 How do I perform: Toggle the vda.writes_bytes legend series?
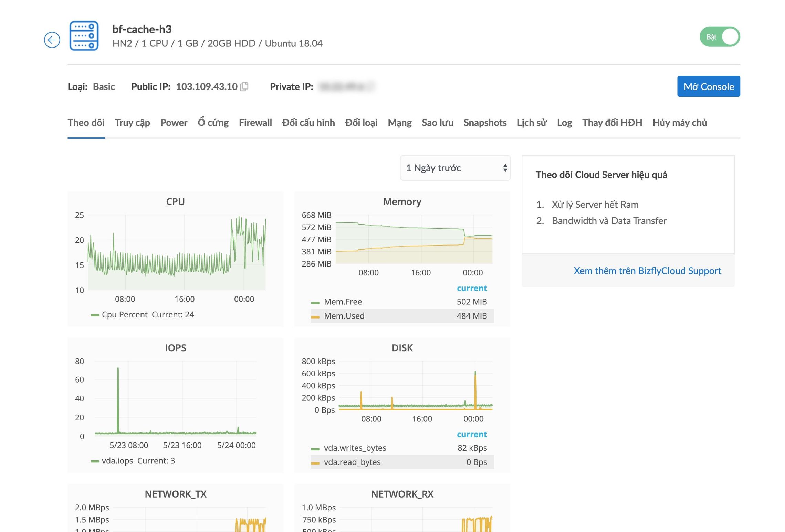point(355,448)
